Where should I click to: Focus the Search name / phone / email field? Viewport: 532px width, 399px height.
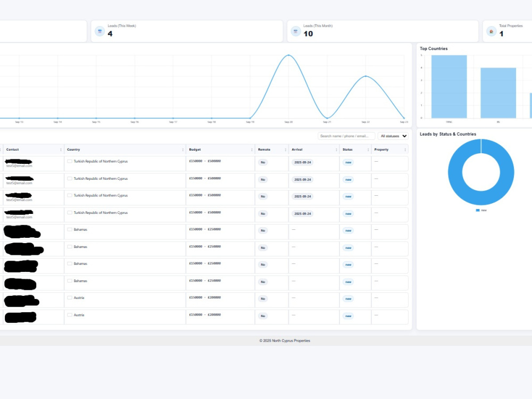346,136
